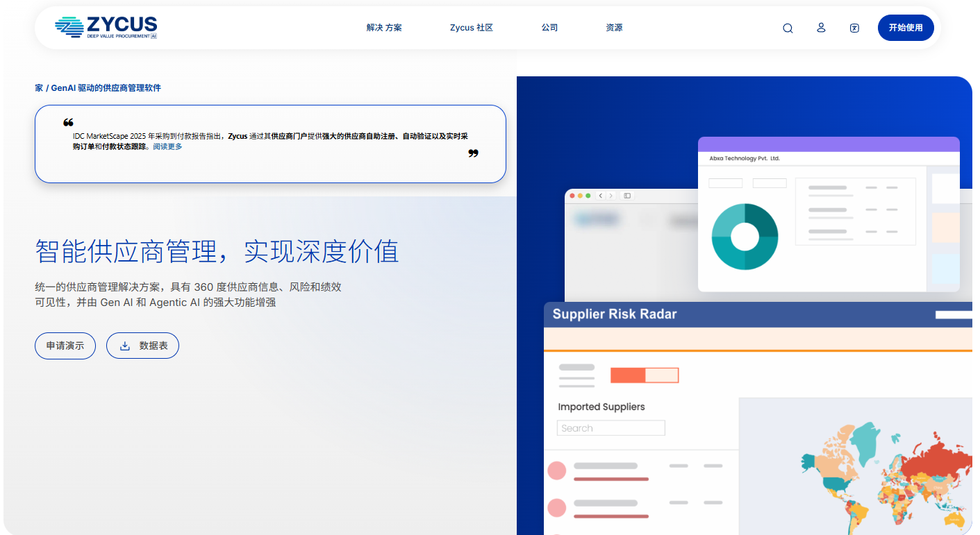
Task: Click the Imported Suppliers search field
Action: click(x=611, y=428)
